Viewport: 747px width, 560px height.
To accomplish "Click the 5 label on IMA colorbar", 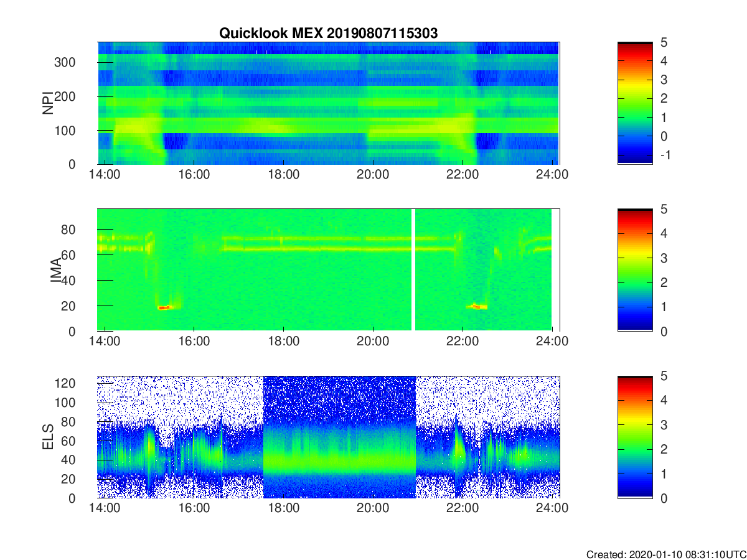I will [x=663, y=209].
